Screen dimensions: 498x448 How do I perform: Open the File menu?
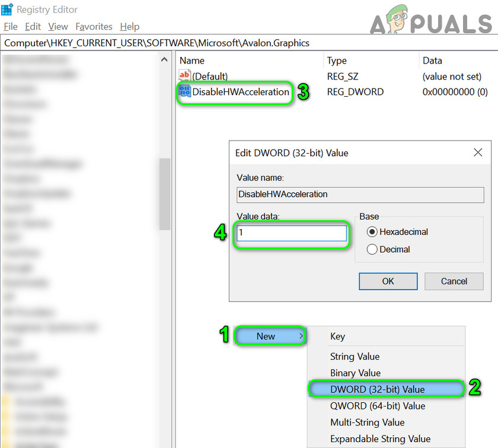(x=11, y=26)
